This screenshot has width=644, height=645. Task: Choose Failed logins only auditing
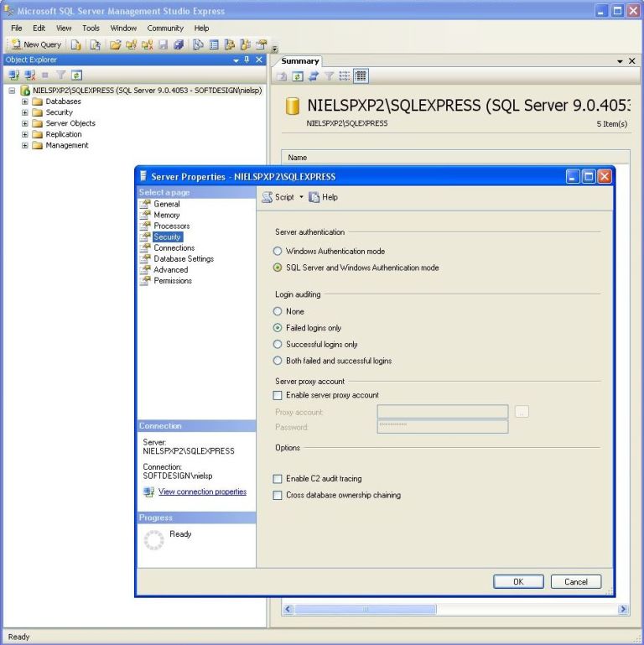point(278,328)
